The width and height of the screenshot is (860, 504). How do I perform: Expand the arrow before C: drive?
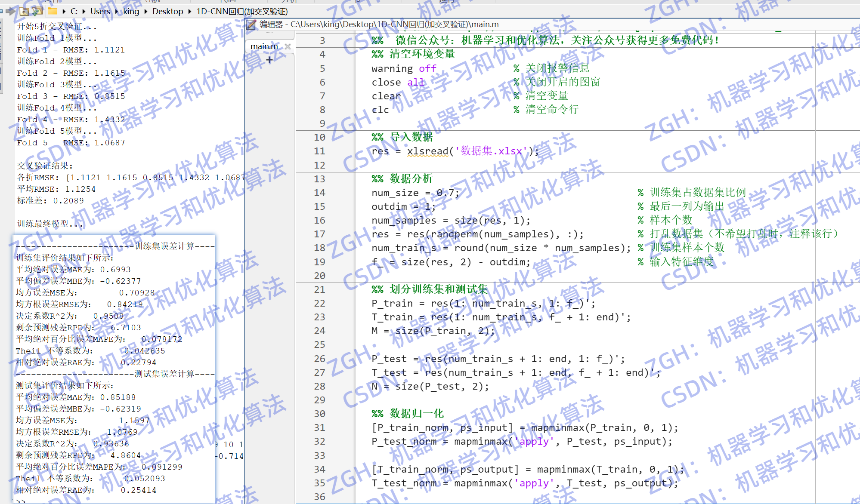click(x=64, y=12)
